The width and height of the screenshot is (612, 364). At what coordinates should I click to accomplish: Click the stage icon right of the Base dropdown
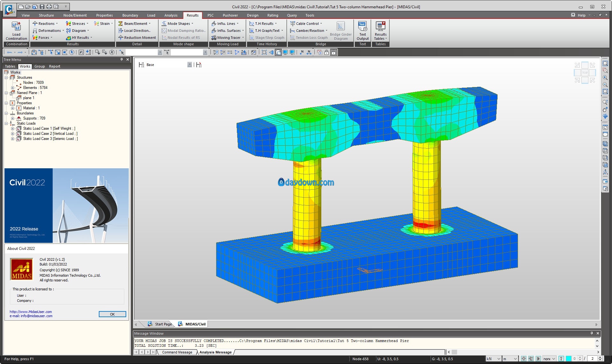(x=199, y=65)
